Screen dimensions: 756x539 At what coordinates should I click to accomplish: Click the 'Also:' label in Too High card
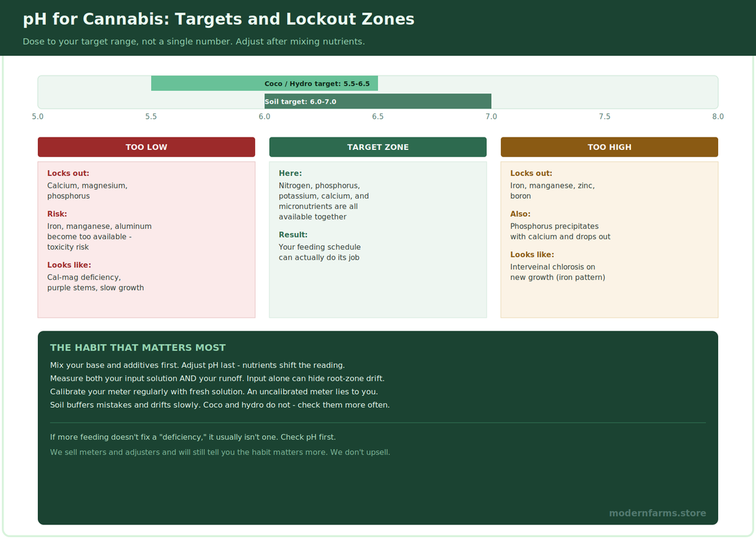(520, 214)
